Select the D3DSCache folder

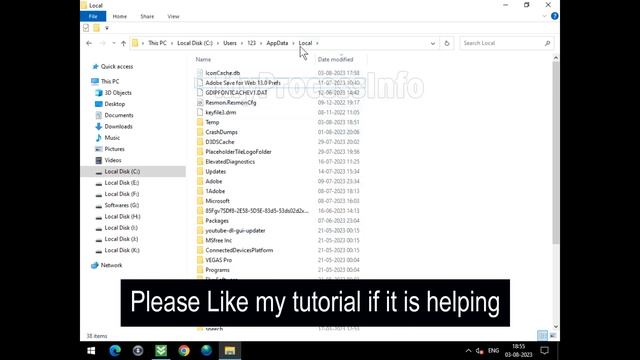coord(220,142)
